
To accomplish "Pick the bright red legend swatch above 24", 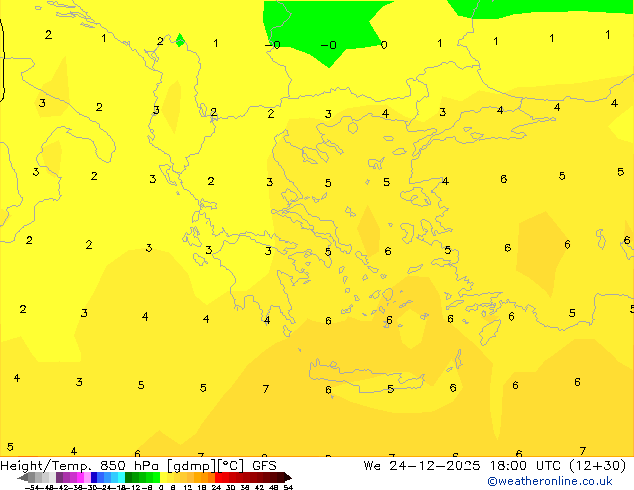I will point(218,477).
